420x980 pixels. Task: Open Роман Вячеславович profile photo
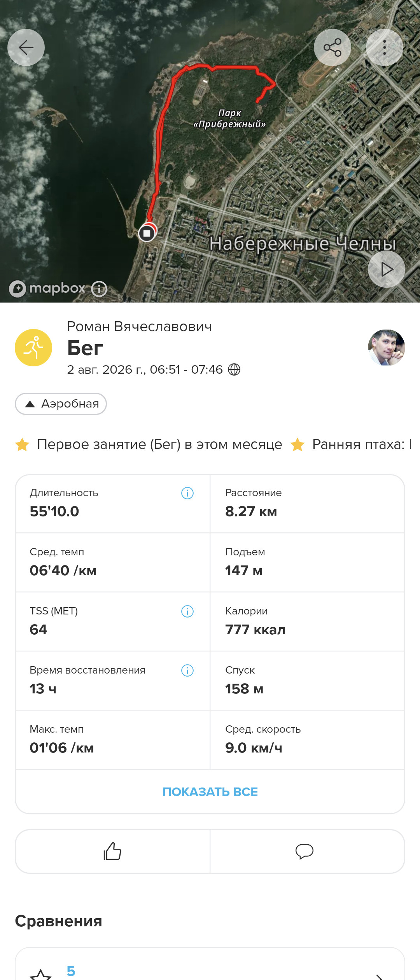click(387, 348)
